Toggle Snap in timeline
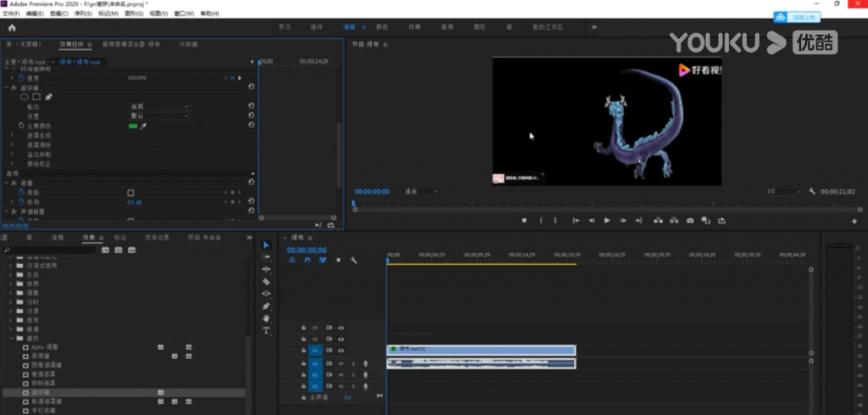 [307, 260]
